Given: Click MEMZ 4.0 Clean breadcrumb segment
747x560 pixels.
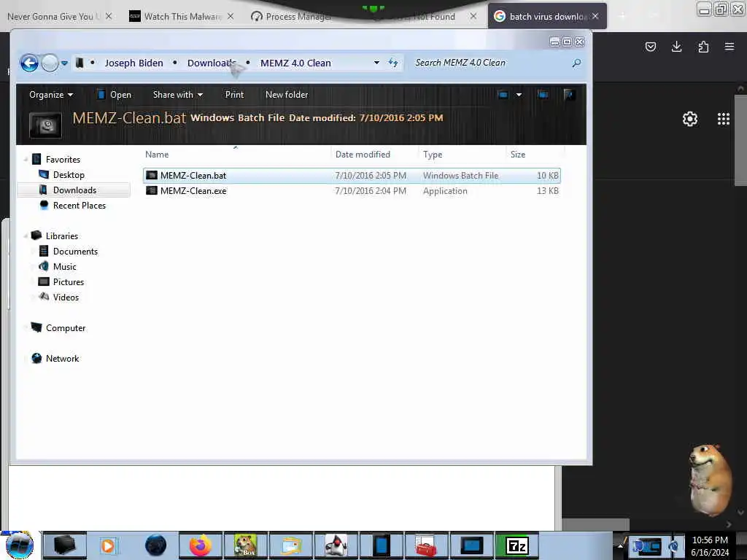Looking at the screenshot, I should coord(295,63).
